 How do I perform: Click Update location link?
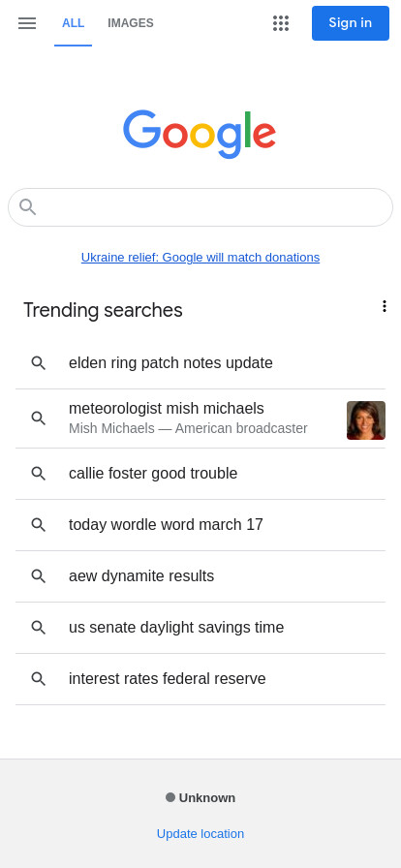200,834
